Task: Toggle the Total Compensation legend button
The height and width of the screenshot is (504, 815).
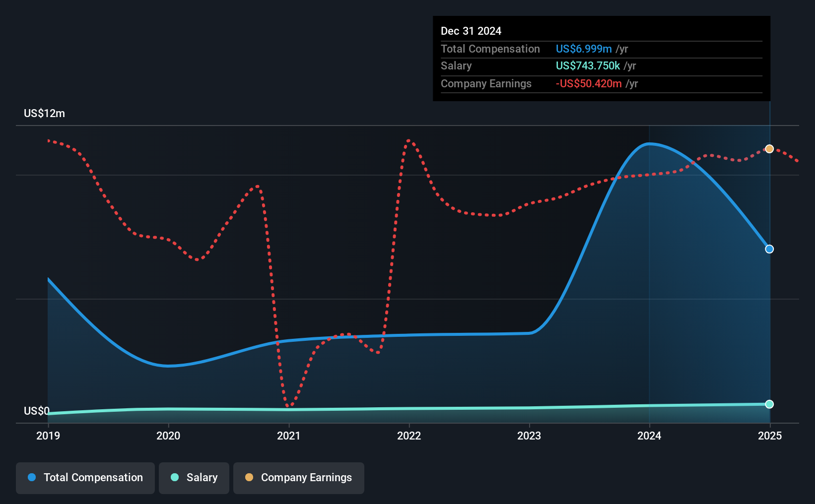Action: point(85,478)
